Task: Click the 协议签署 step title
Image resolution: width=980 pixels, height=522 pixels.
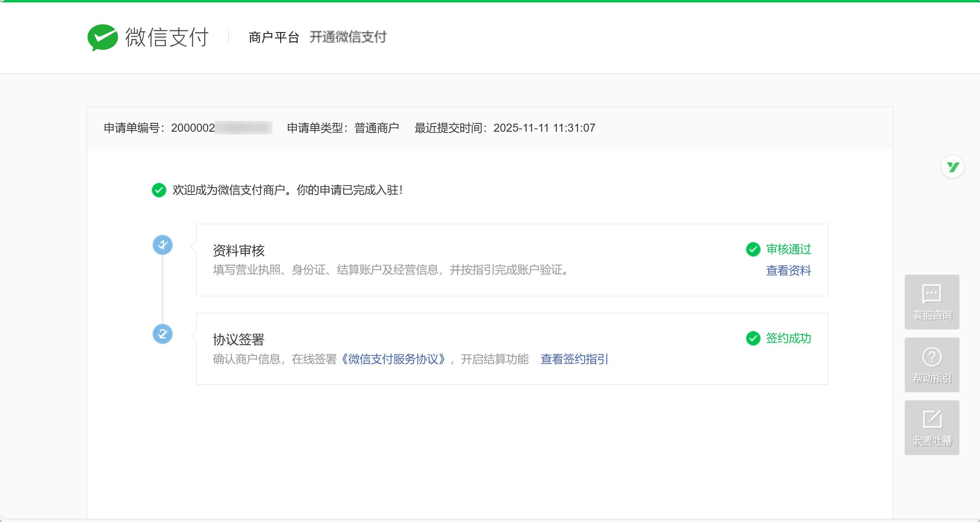Action: [x=239, y=340]
